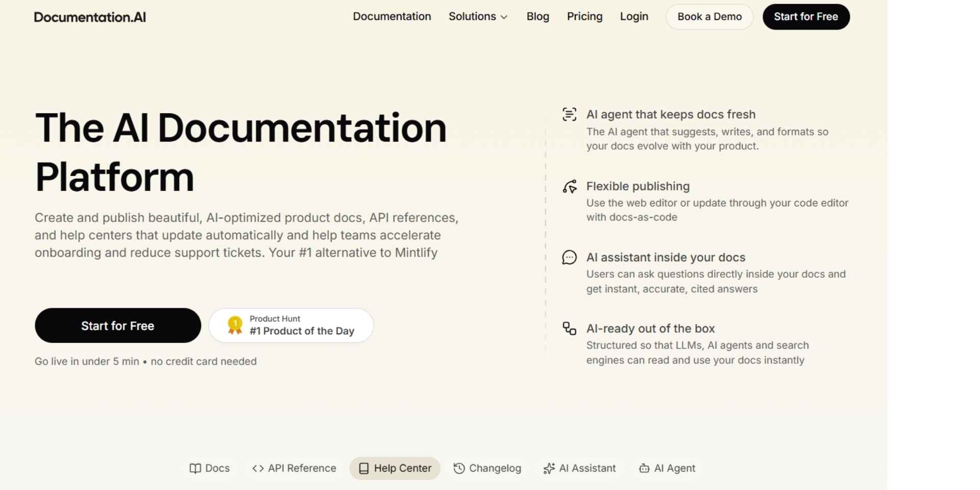Click the AI Assistant sparkle icon
The image size is (980, 490).
coord(548,468)
